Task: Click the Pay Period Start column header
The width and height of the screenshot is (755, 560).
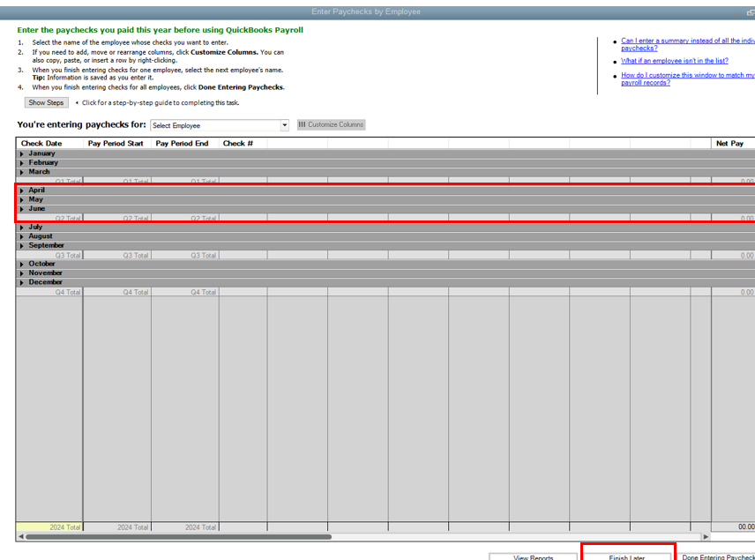Action: (x=116, y=144)
